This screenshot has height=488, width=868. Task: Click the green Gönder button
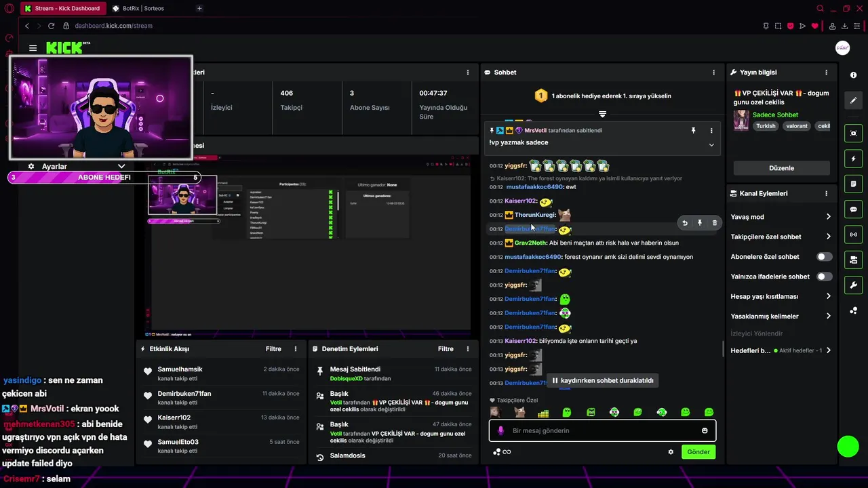click(698, 452)
